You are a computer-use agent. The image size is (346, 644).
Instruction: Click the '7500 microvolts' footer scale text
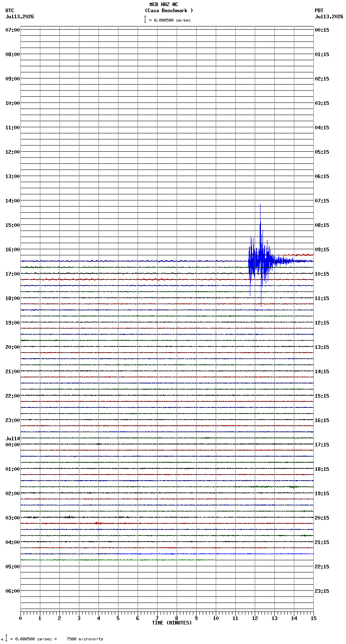pos(85,639)
